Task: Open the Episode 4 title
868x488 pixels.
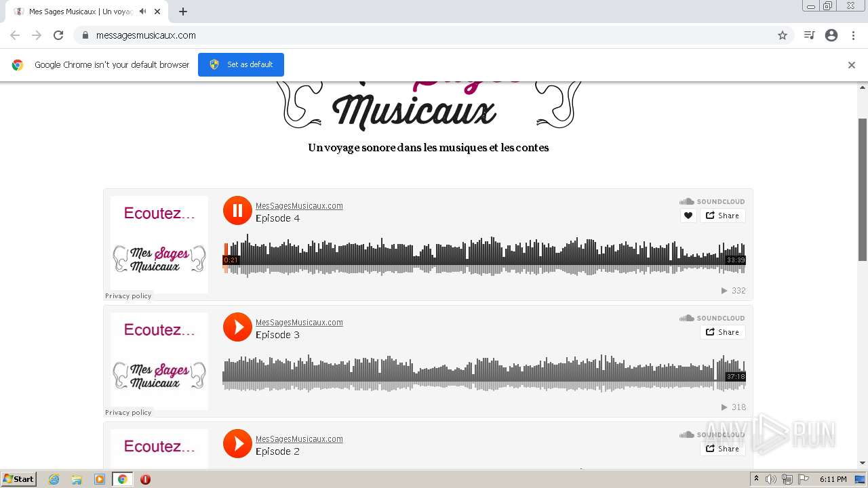Action: [277, 218]
